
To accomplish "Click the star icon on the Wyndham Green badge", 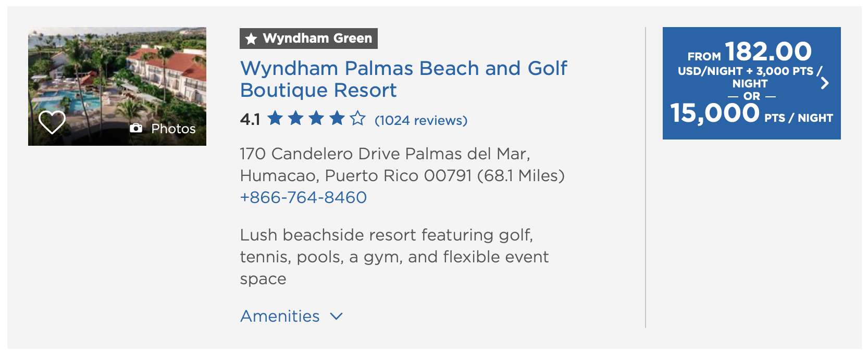I will 252,38.
